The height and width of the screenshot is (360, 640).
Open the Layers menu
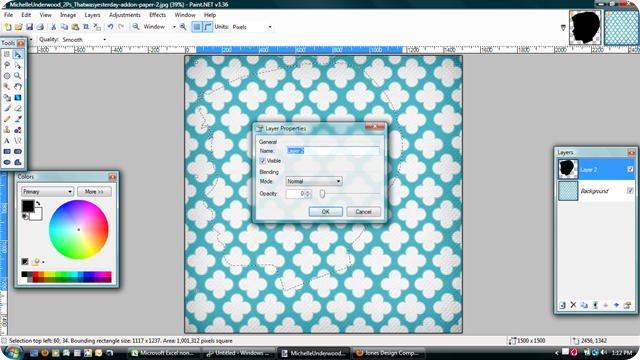pos(92,15)
